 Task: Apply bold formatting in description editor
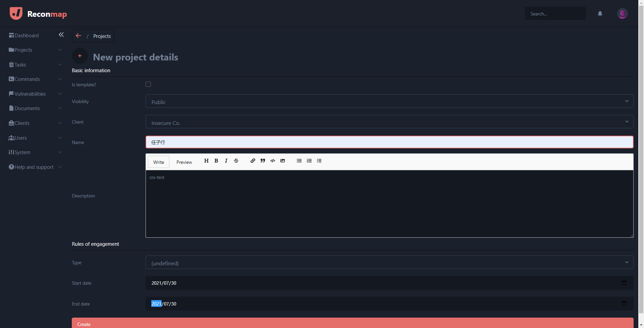pos(216,161)
